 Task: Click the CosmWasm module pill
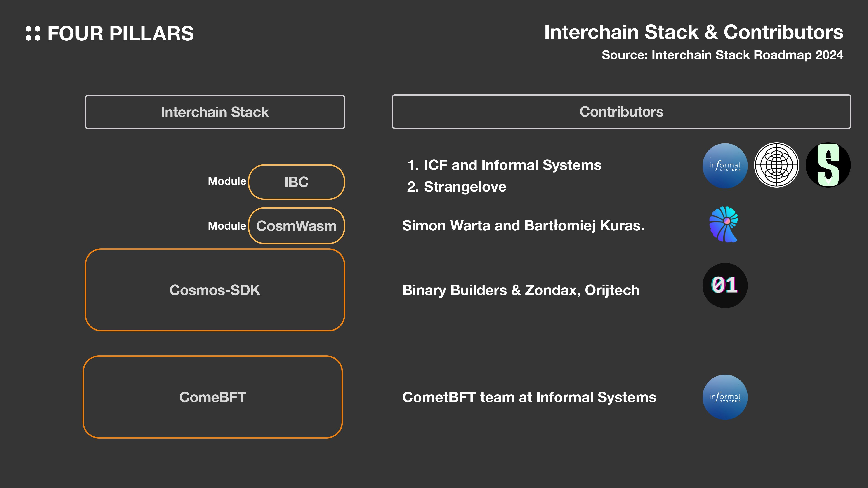pyautogui.click(x=297, y=226)
